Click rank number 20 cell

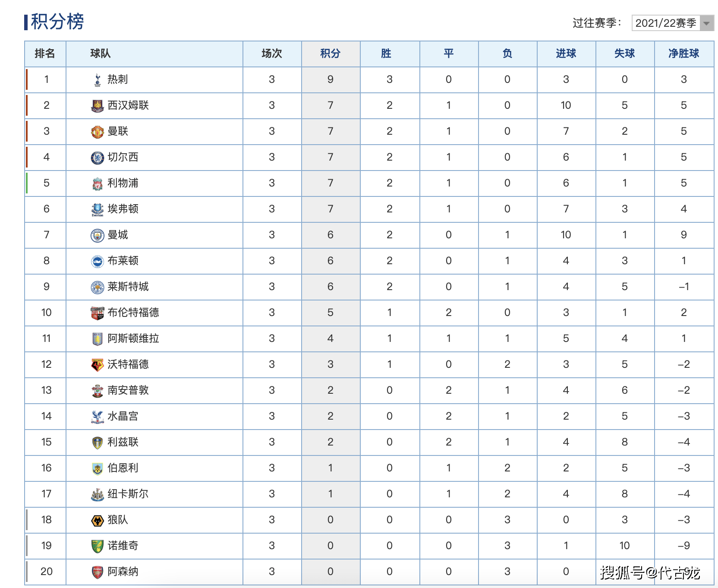point(46,572)
